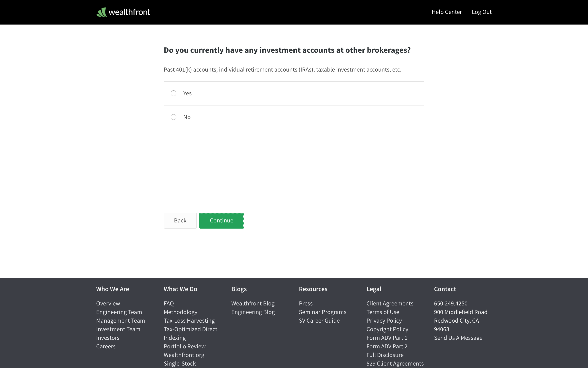Click phone number 650.249.4250

point(450,303)
